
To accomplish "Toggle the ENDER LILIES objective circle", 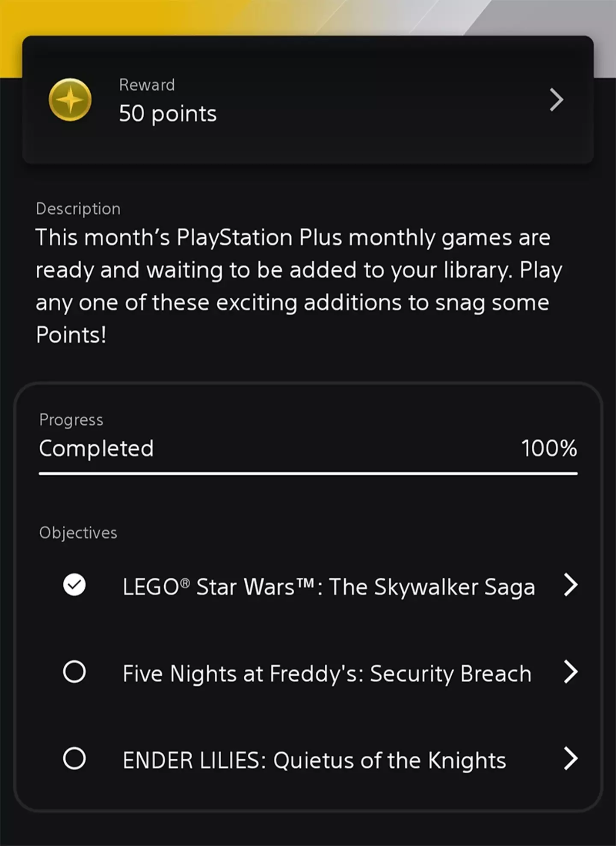I will click(74, 759).
